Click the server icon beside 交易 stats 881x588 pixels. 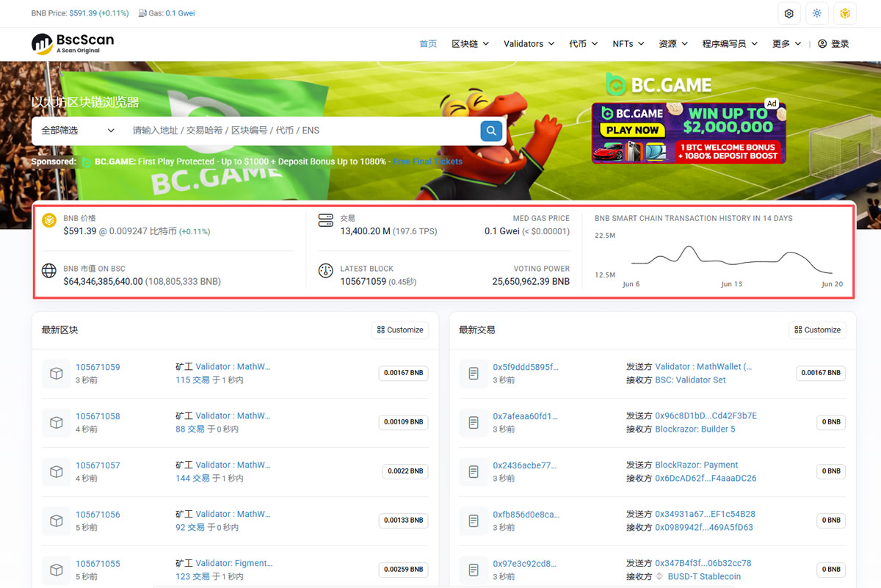(x=326, y=220)
